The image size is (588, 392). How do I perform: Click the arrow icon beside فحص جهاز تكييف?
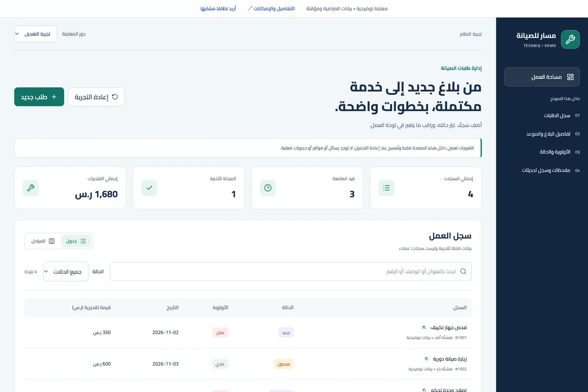[x=424, y=327]
